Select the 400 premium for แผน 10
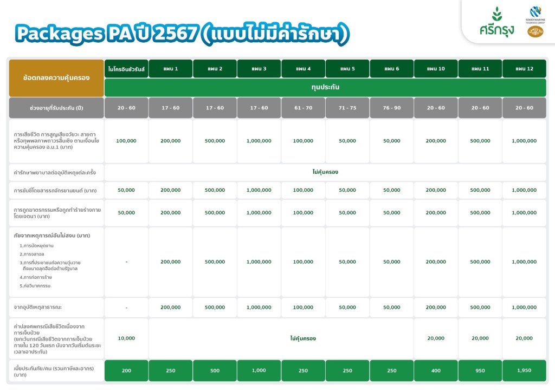555x392 pixels. 436,370
